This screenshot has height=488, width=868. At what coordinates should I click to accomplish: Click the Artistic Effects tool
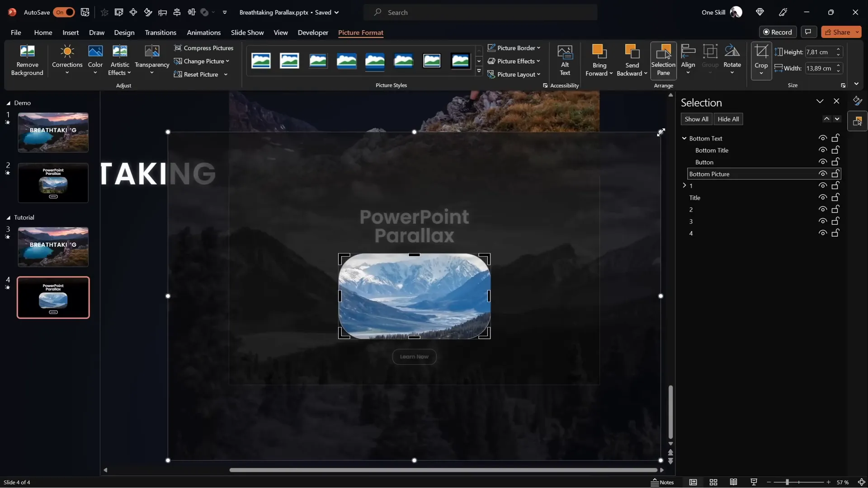tap(119, 60)
